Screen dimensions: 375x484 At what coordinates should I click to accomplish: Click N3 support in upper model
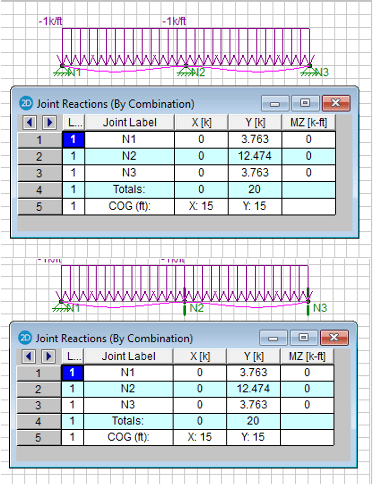(x=309, y=71)
